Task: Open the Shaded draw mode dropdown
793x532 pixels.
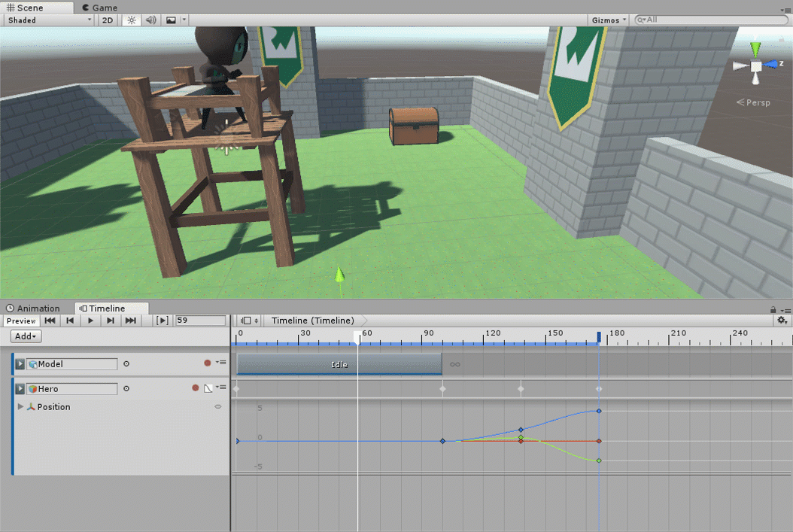Action: click(49, 20)
